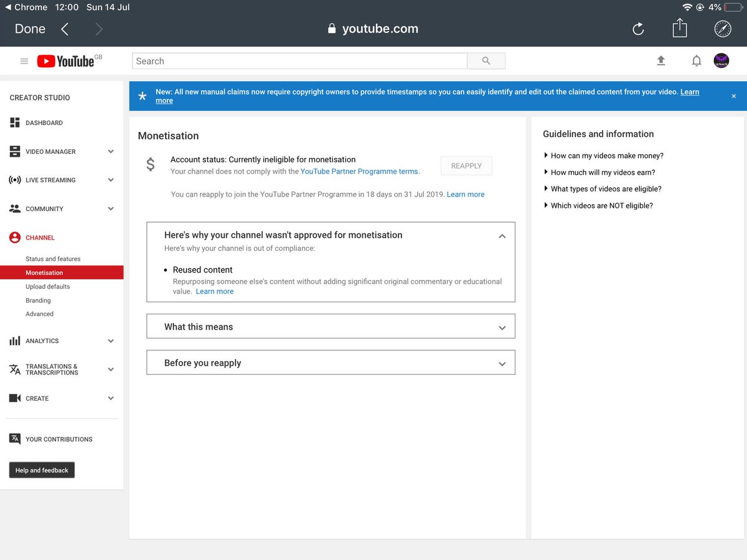Expand What types of videos are eligible?
Screen dimensions: 747x560
click(x=602, y=189)
